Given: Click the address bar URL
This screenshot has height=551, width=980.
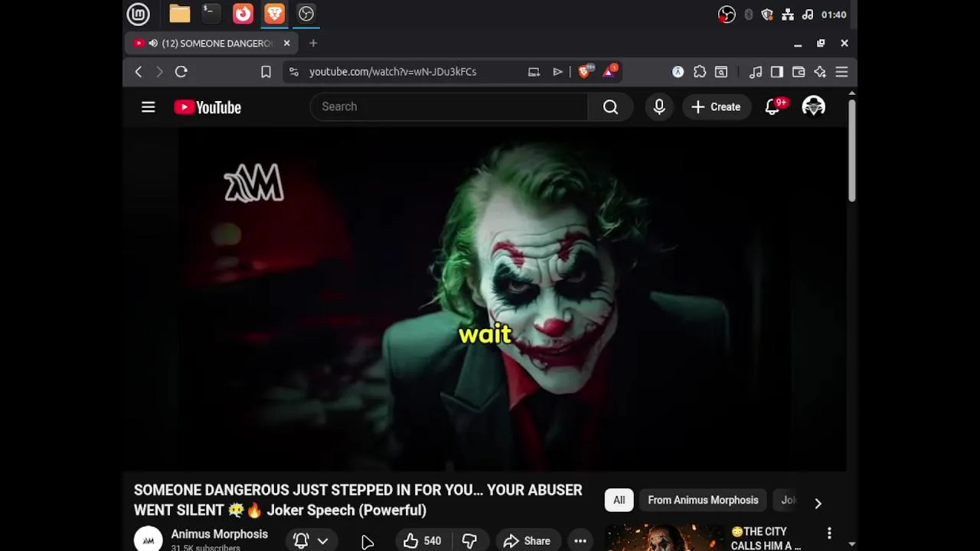Looking at the screenshot, I should pos(393,71).
